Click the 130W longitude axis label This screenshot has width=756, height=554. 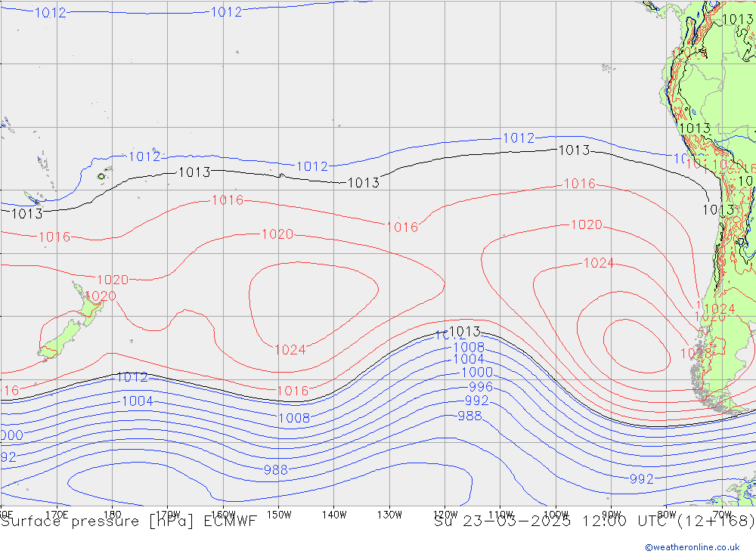coord(389,514)
